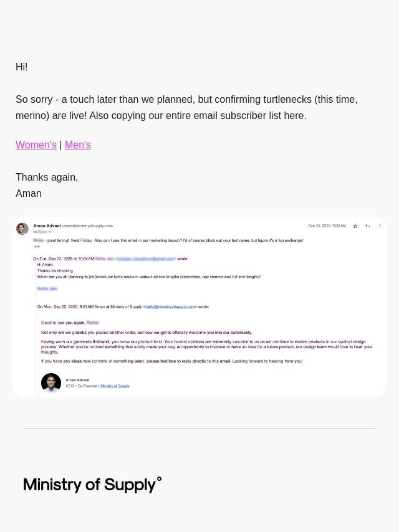Click the hello@ministryofsupply.com email address
399x532 pixels.
click(x=170, y=306)
